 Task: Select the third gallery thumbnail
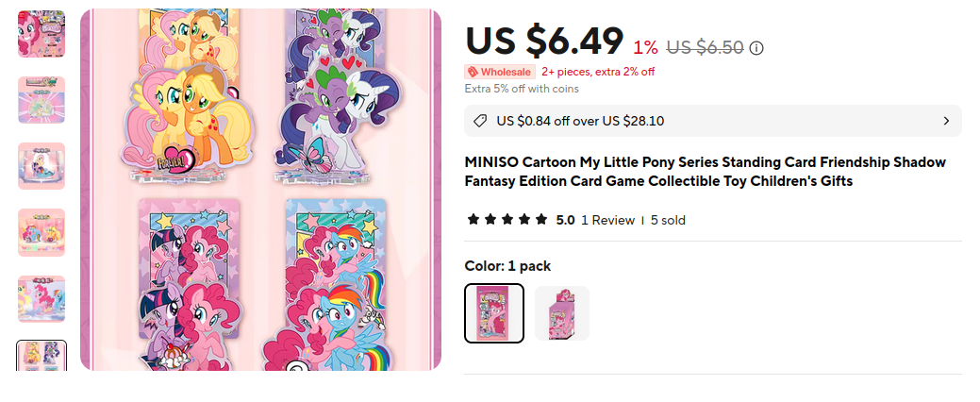pyautogui.click(x=42, y=166)
